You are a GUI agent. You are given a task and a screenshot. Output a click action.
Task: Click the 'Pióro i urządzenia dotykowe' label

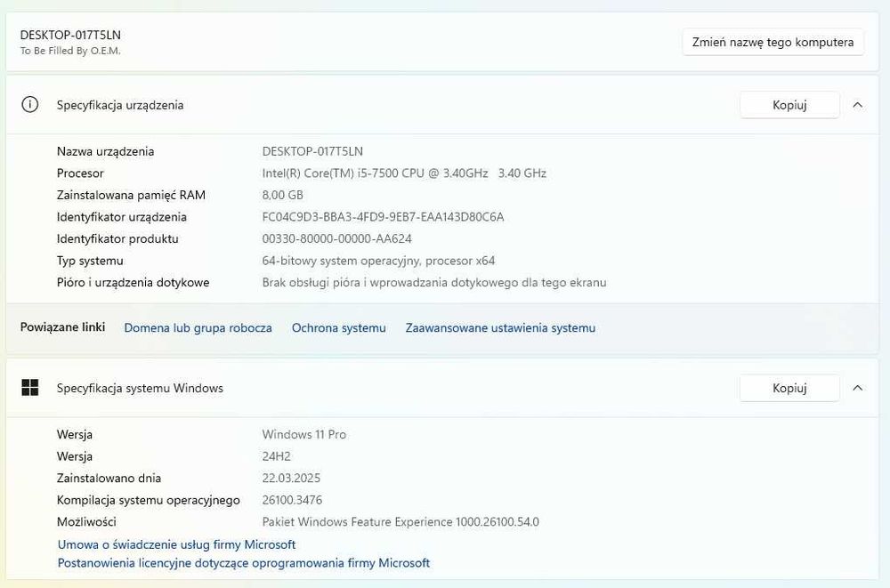tap(133, 283)
